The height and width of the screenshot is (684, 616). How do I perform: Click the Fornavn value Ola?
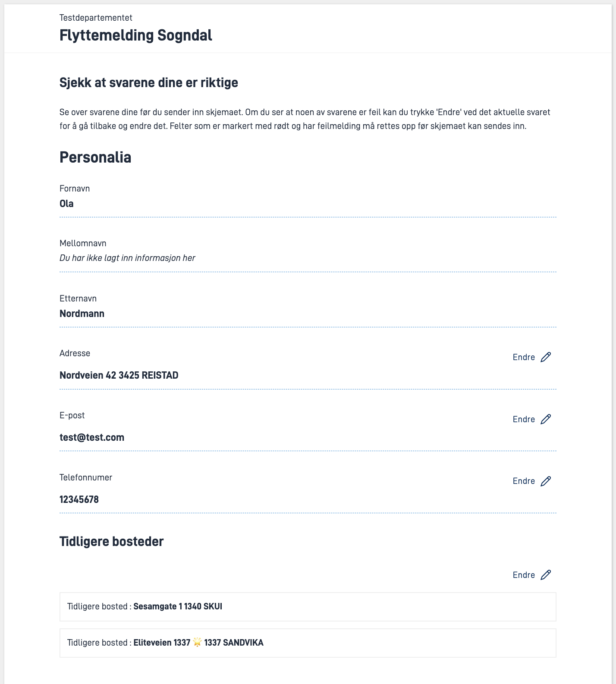coord(66,204)
